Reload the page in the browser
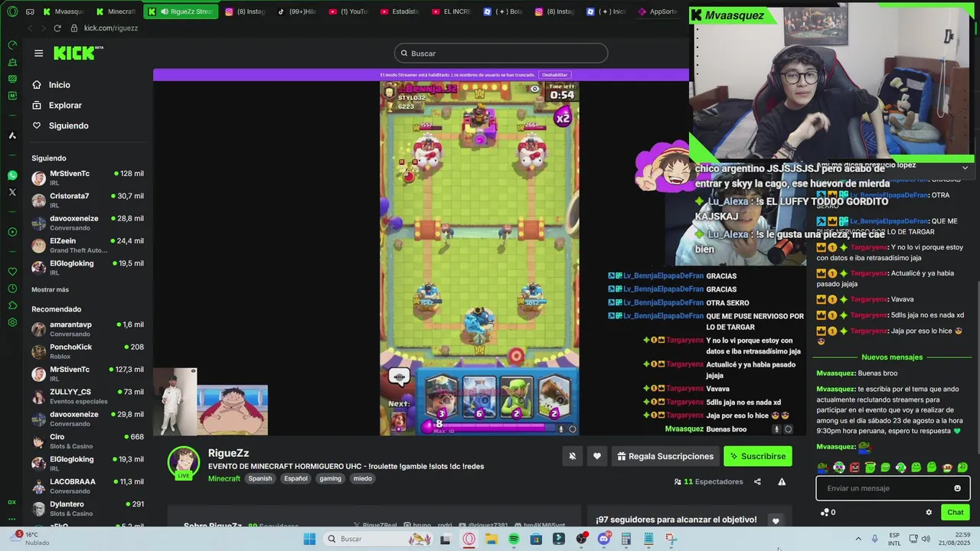The image size is (980, 551). pyautogui.click(x=57, y=28)
